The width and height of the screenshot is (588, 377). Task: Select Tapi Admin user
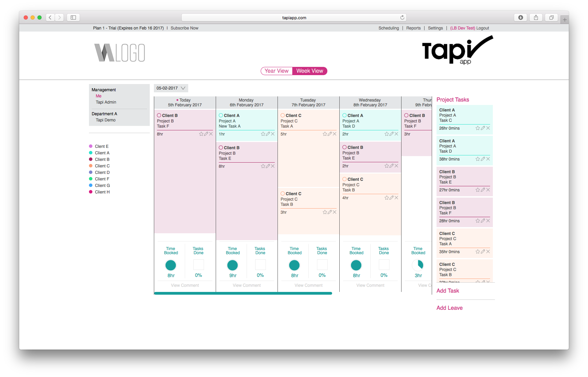pyautogui.click(x=106, y=102)
